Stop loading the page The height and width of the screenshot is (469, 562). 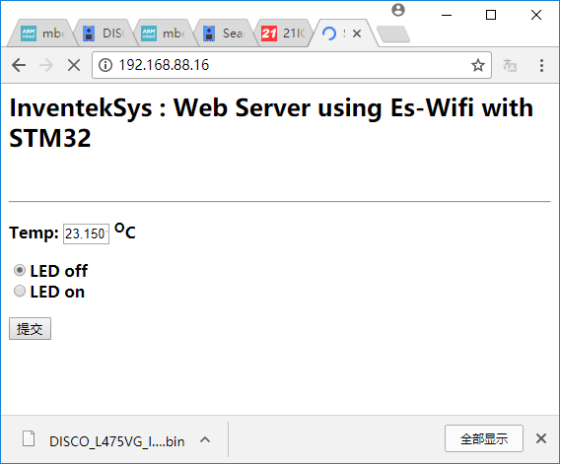74,66
